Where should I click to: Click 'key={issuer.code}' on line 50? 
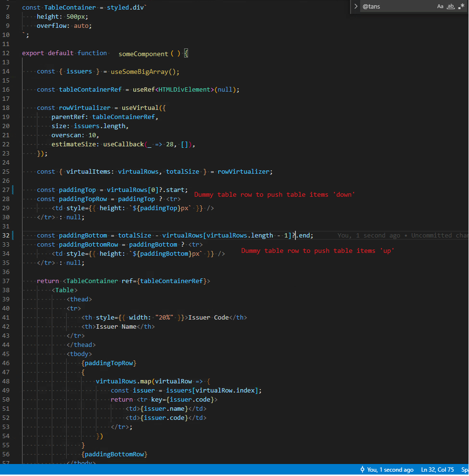click(x=183, y=399)
